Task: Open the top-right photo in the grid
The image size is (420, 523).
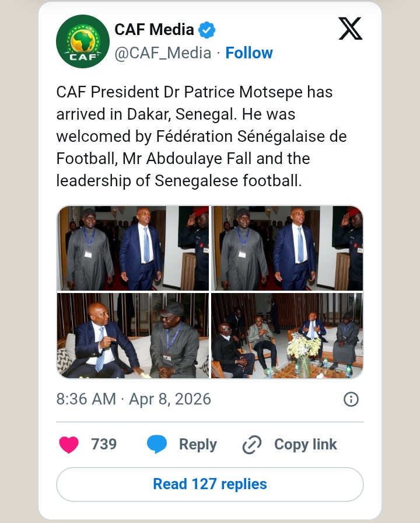Action: click(x=287, y=248)
